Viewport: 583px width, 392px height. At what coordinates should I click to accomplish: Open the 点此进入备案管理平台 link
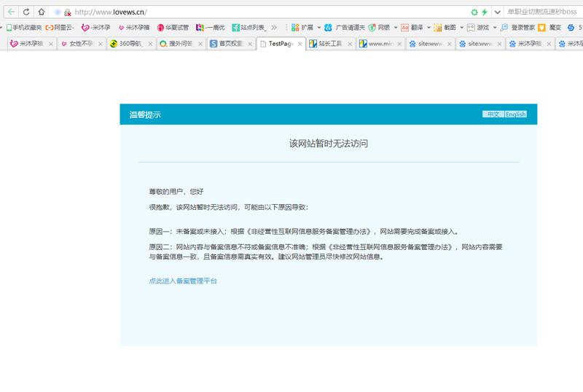click(x=183, y=281)
